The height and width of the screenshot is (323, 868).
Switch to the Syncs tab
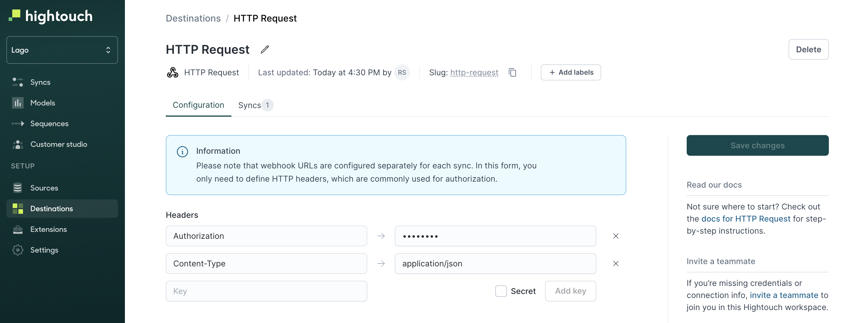(255, 105)
